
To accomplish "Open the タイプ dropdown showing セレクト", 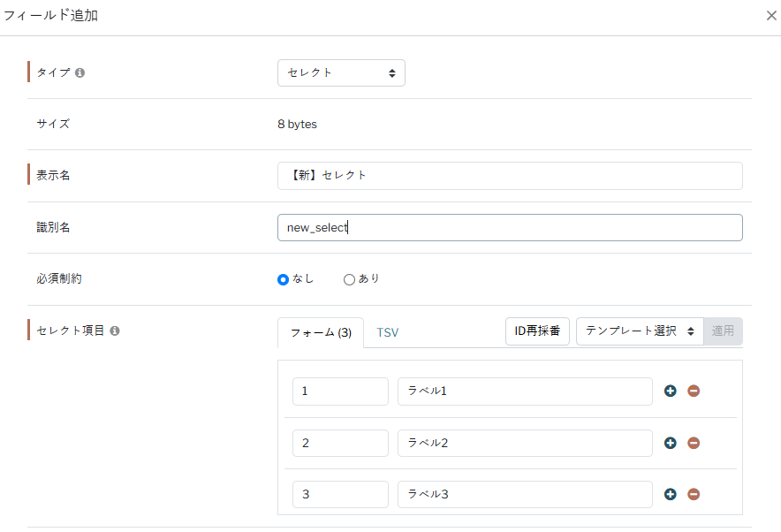I will [341, 73].
